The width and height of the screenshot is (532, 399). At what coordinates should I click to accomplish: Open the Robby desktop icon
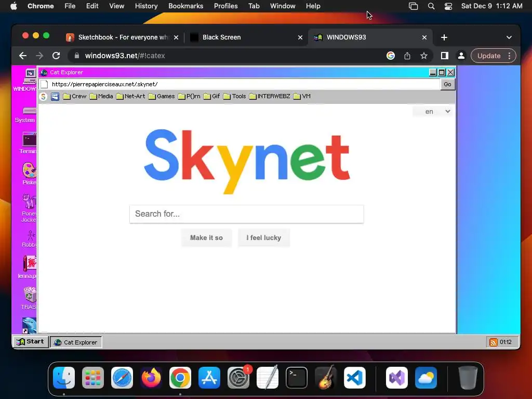tap(30, 239)
